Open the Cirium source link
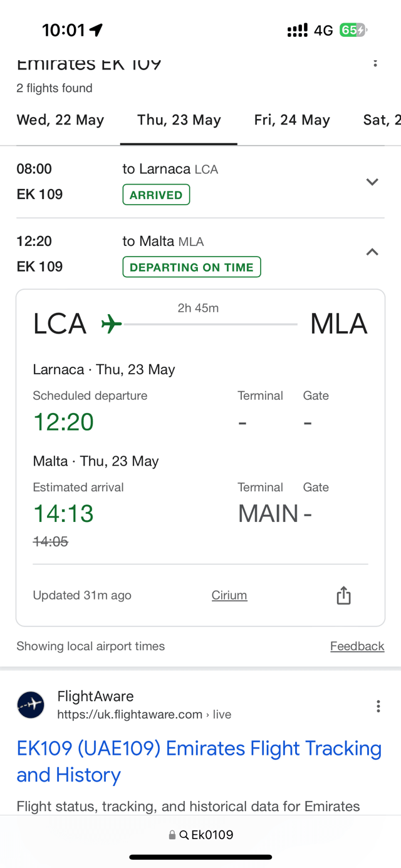Viewport: 401px width, 868px height. 229,596
